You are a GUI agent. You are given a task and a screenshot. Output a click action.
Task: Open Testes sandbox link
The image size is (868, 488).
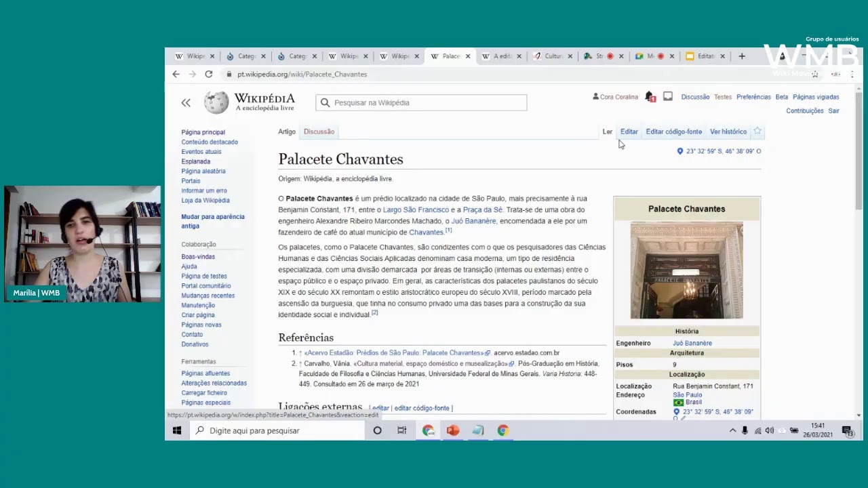723,97
